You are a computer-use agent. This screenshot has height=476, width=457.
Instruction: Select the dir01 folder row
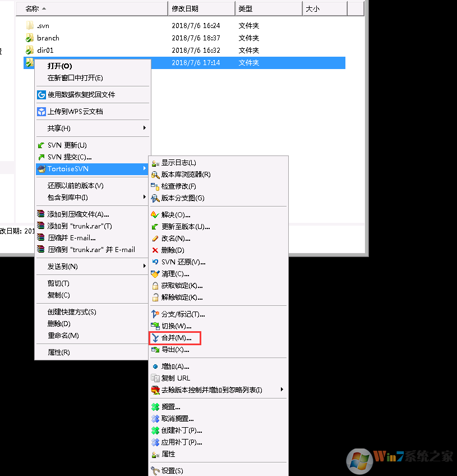184,51
